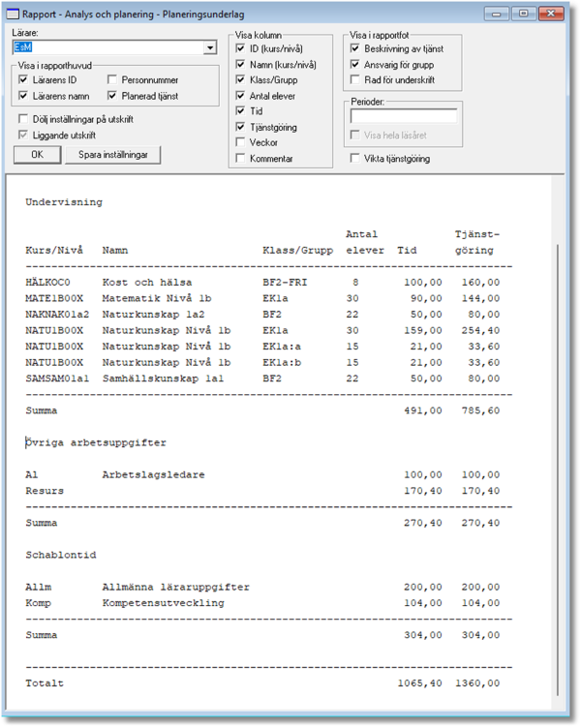Enable Dölj inställningar på utskrift
The width and height of the screenshot is (581, 728).
[24, 119]
